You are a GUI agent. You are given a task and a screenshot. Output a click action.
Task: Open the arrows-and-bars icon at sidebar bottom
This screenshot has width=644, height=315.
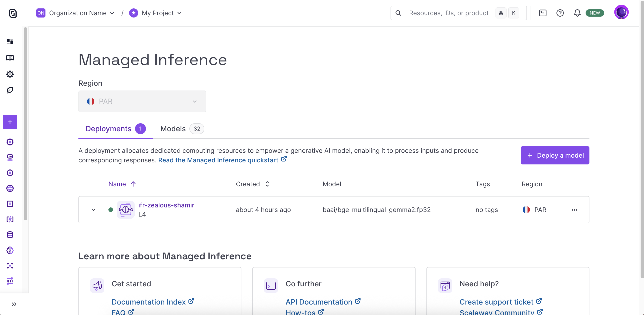(10, 281)
